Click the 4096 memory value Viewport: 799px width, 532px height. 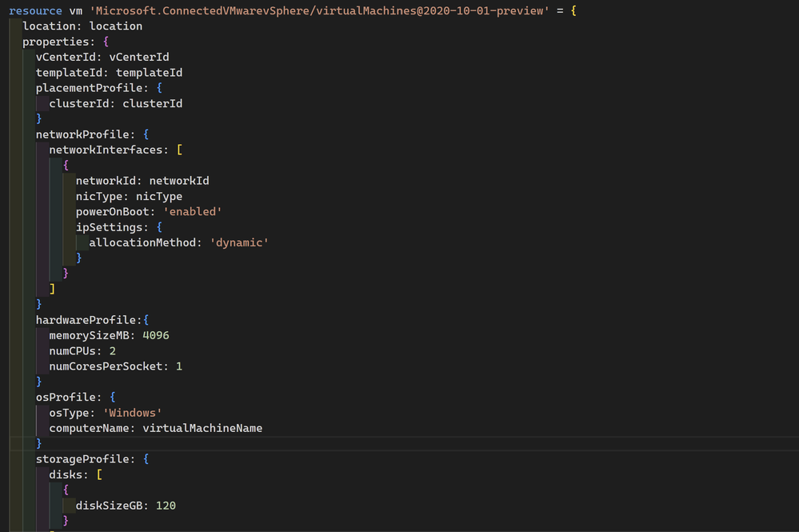click(155, 335)
